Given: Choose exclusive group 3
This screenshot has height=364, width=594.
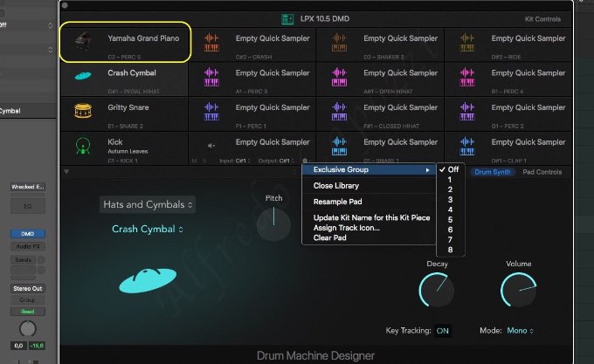Looking at the screenshot, I should [x=450, y=199].
